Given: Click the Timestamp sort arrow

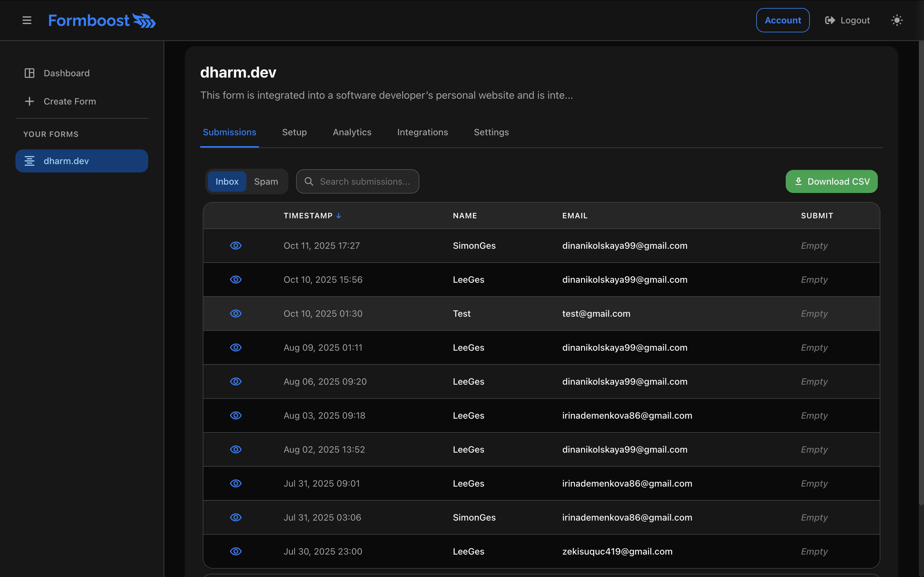Looking at the screenshot, I should coord(339,215).
